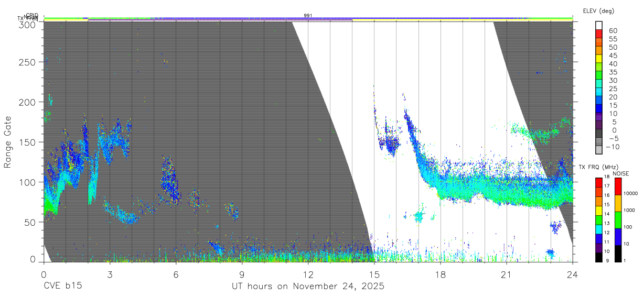Click the "45" value on the ELEV scale
Viewport: 644px width, 297px height.
(x=613, y=56)
